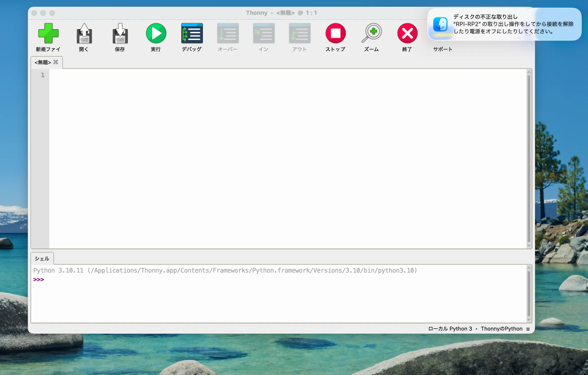Click the red Quit (終了) X icon

tap(407, 33)
